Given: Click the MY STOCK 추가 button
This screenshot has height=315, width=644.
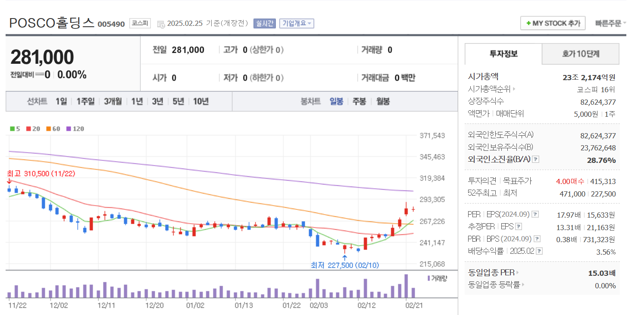Looking at the screenshot, I should 553,23.
